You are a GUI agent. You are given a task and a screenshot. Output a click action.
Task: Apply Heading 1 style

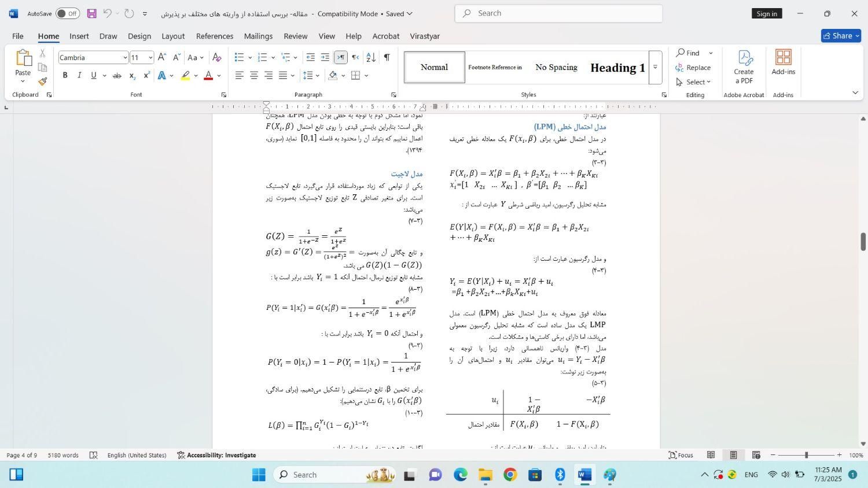point(617,68)
